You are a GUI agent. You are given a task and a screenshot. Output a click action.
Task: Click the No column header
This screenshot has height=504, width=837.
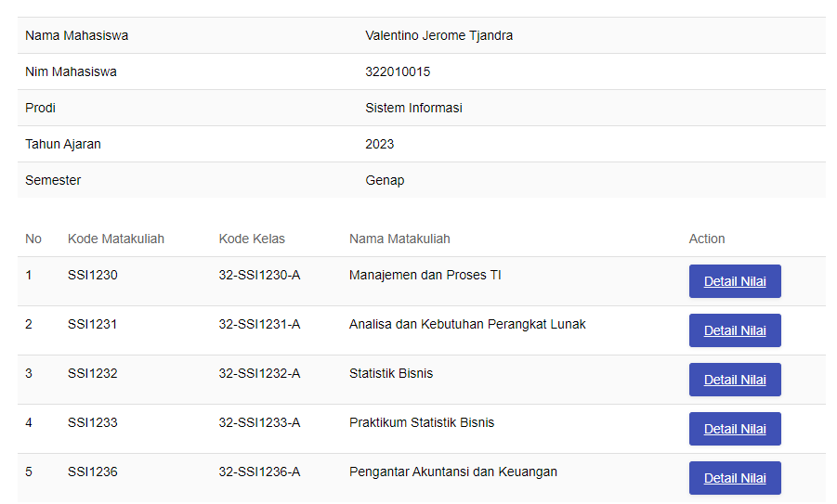click(x=33, y=239)
